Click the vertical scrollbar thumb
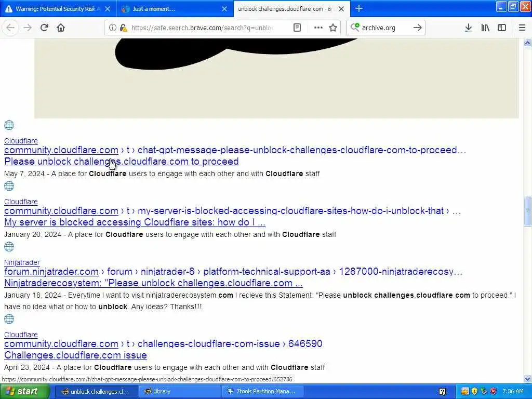The height and width of the screenshot is (399, 532). click(x=527, y=211)
